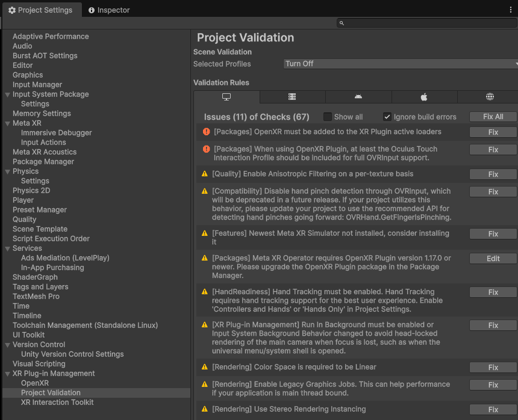Switch to the Inspector tab
This screenshot has width=518, height=420.
coord(109,10)
